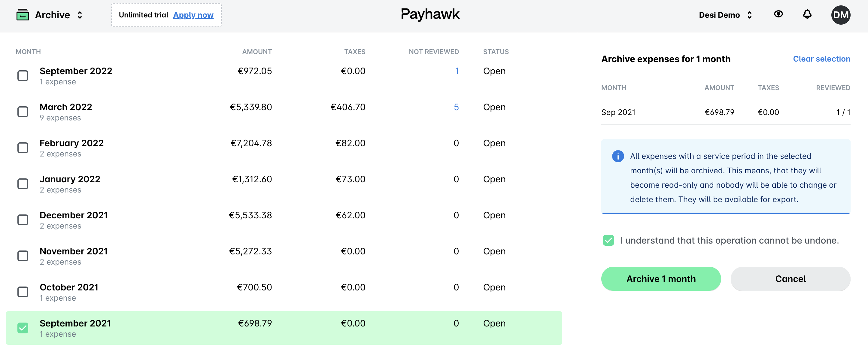Screen dimensions: 868x352
Task: Open the Archive section switcher arrows
Action: [x=80, y=15]
